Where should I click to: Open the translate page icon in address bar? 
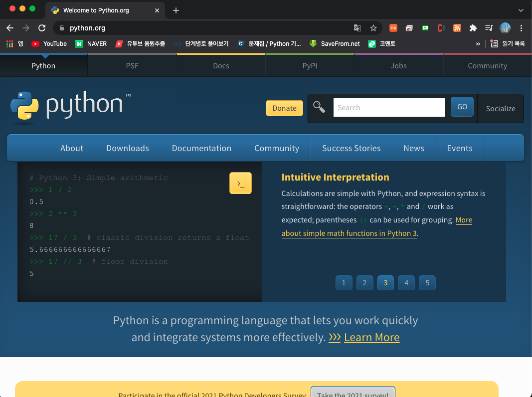pyautogui.click(x=357, y=28)
